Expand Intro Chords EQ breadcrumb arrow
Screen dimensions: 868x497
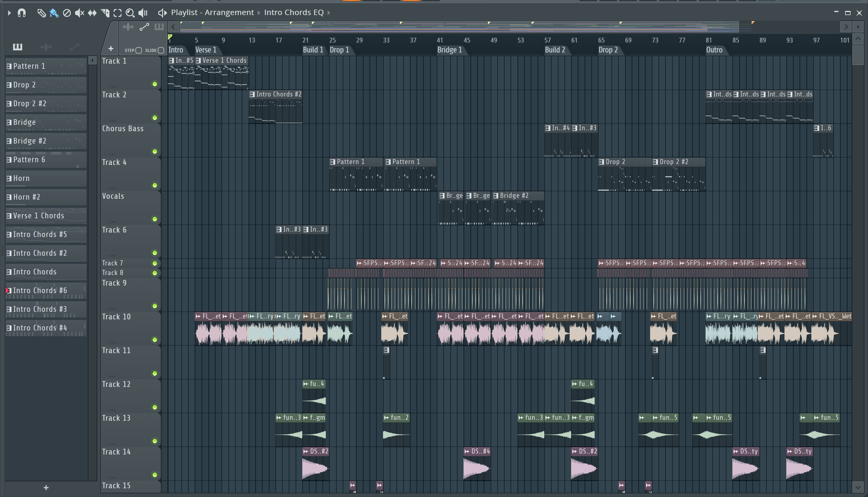tap(329, 13)
